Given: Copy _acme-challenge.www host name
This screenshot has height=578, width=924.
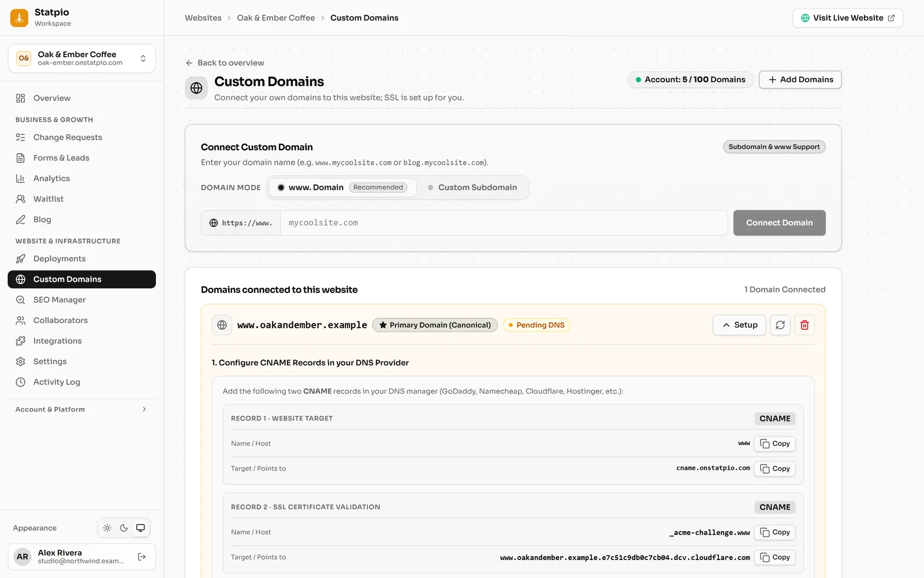Looking at the screenshot, I should [x=774, y=532].
